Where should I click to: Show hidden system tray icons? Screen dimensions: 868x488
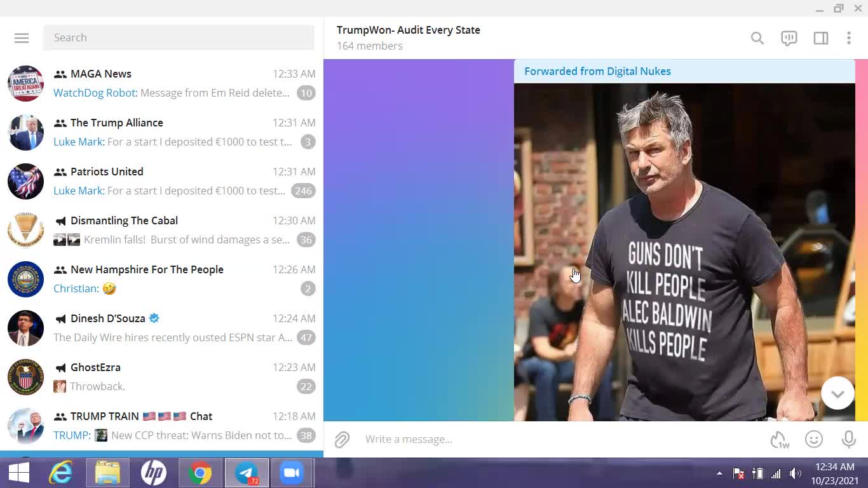click(719, 473)
